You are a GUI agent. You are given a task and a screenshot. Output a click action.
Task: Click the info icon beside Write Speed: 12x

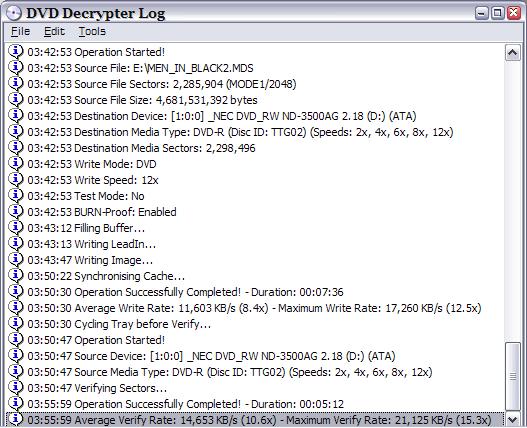click(15, 180)
